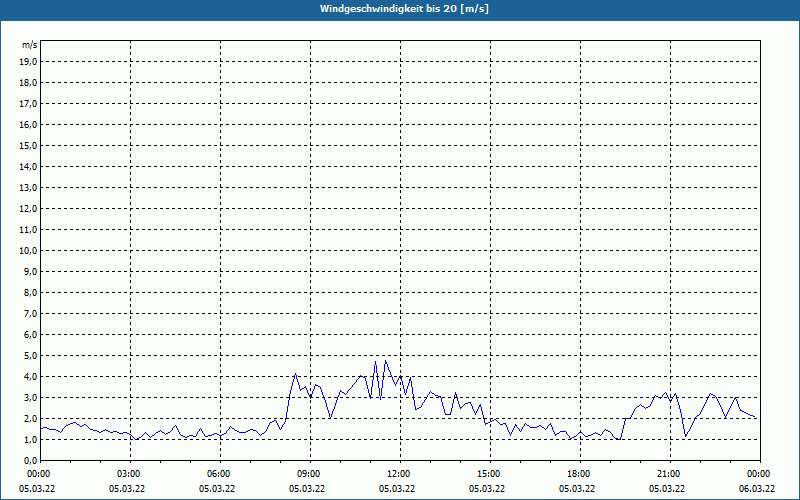Click the m/s unit label on the y-axis
The height and width of the screenshot is (500, 800).
30,45
